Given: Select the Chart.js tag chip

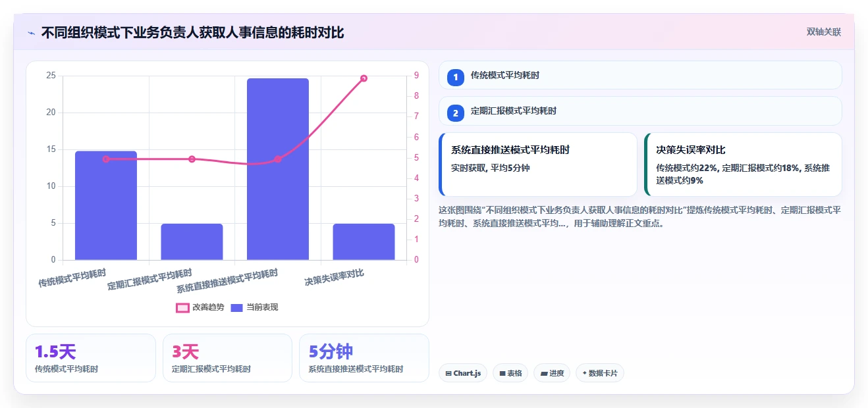Looking at the screenshot, I should (x=463, y=373).
